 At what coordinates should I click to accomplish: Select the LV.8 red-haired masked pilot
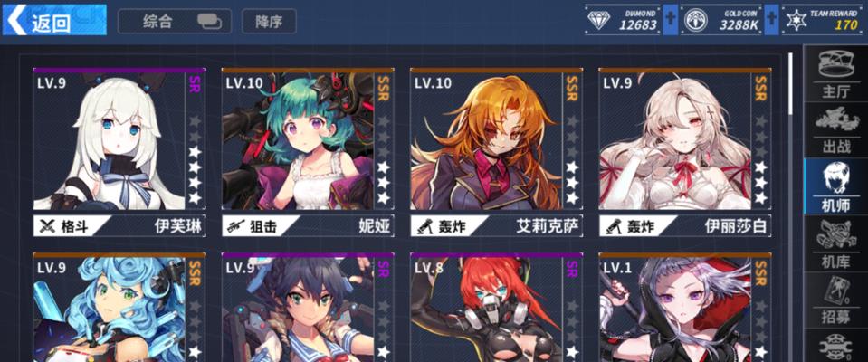click(x=497, y=307)
